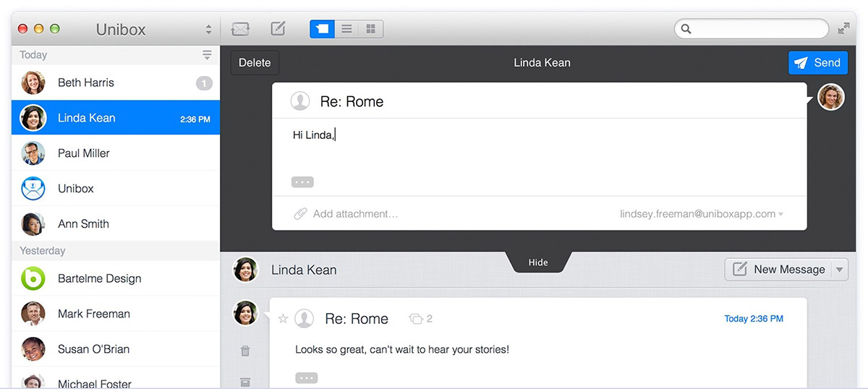This screenshot has width=868, height=389.
Task: Click Linda Kean avatar in conversation header
Action: pyautogui.click(x=246, y=270)
